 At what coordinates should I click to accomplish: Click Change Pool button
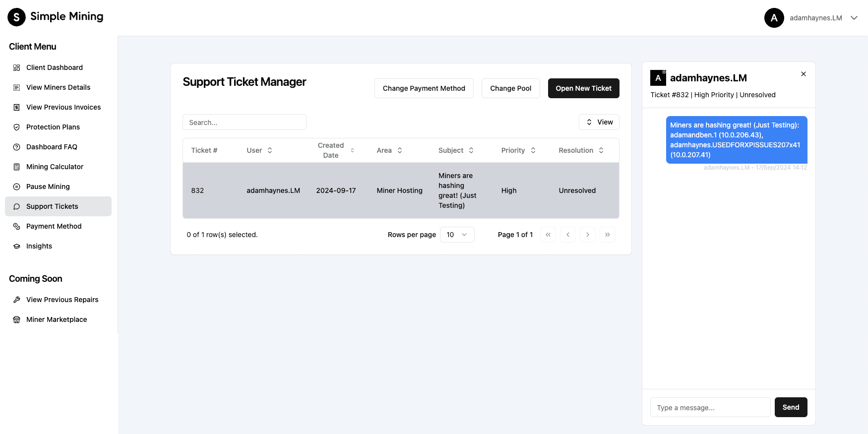pyautogui.click(x=510, y=88)
